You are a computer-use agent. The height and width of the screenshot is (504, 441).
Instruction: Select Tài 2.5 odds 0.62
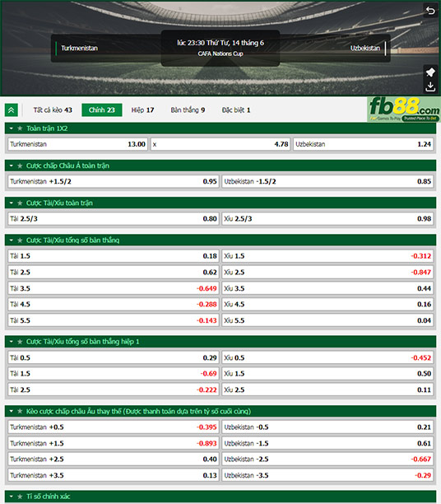(x=114, y=273)
